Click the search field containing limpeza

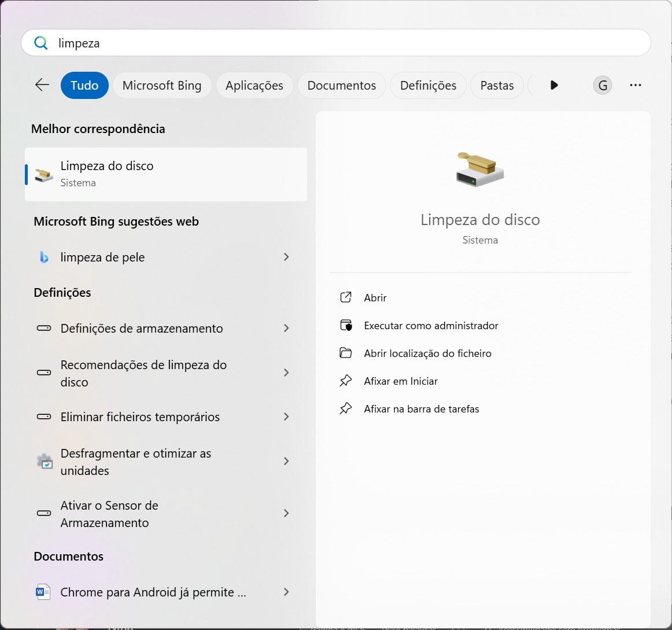[347, 43]
